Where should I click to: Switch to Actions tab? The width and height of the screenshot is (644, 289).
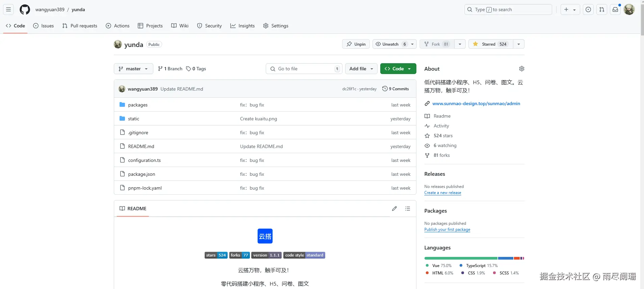[x=118, y=26]
